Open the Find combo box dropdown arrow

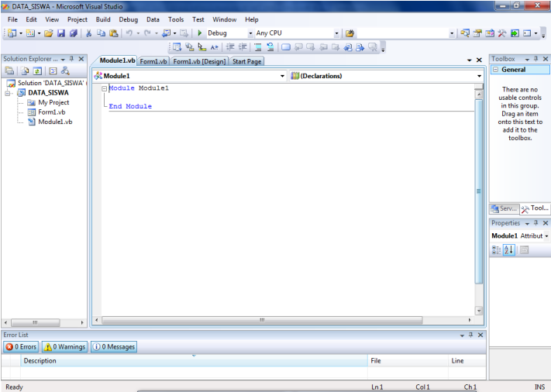(452, 33)
